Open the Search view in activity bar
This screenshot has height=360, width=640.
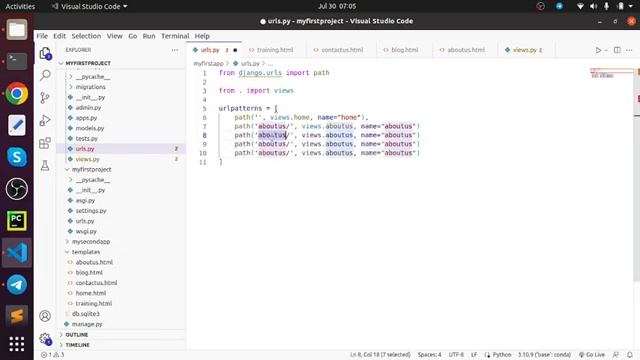(45, 75)
